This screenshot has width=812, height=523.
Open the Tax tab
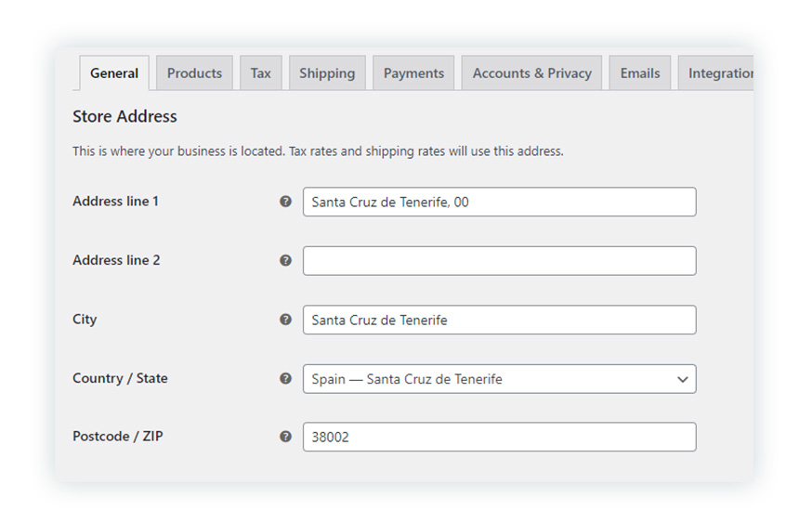click(260, 73)
